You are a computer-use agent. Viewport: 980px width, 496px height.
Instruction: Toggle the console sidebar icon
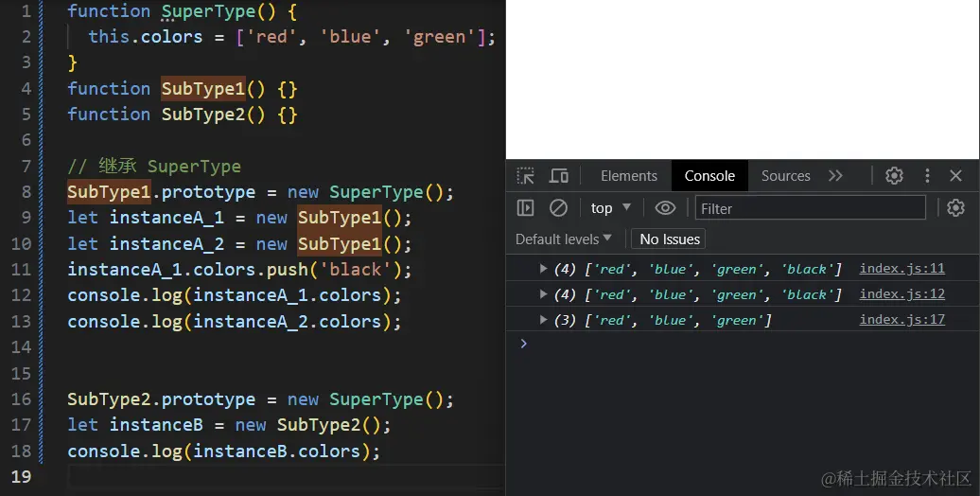pyautogui.click(x=526, y=207)
